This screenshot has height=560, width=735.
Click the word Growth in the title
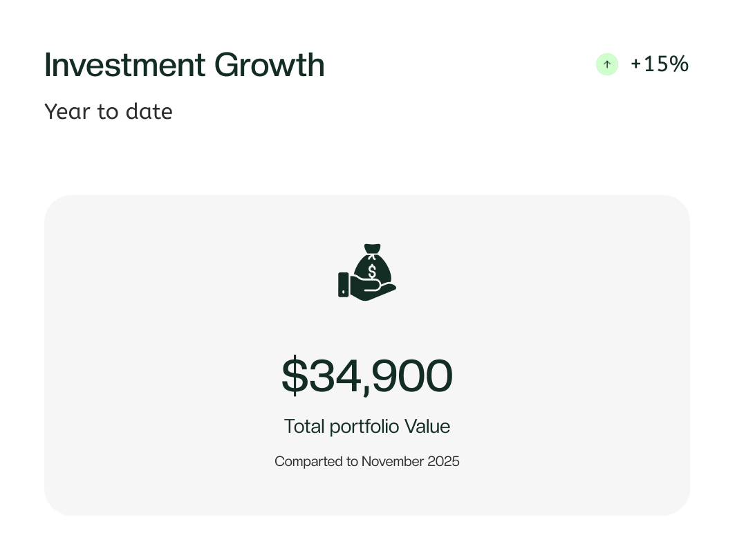pos(269,65)
